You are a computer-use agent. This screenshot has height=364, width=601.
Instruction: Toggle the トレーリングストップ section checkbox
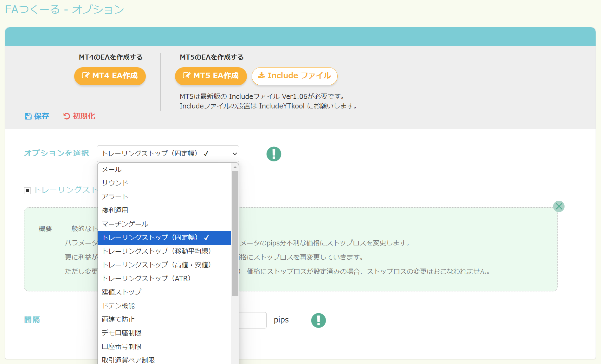(27, 191)
